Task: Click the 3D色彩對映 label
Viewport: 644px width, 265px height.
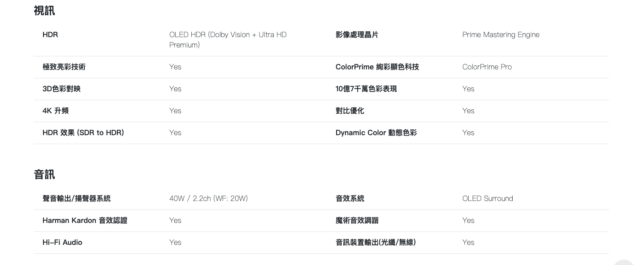Action: coord(61,89)
